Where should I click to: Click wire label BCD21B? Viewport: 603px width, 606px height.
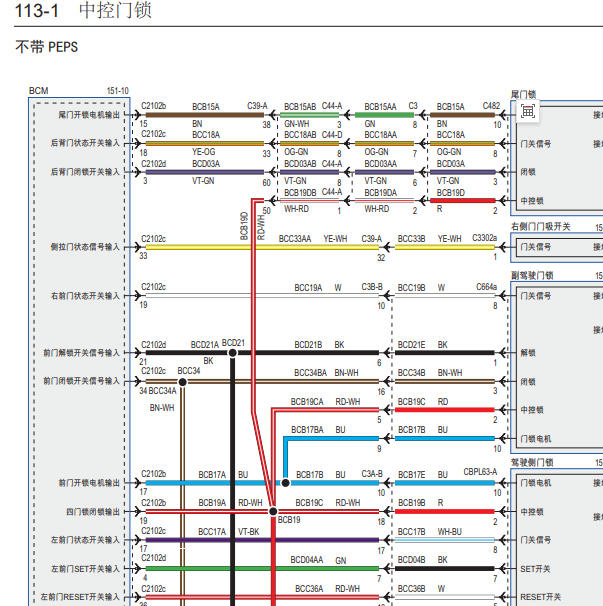point(308,345)
